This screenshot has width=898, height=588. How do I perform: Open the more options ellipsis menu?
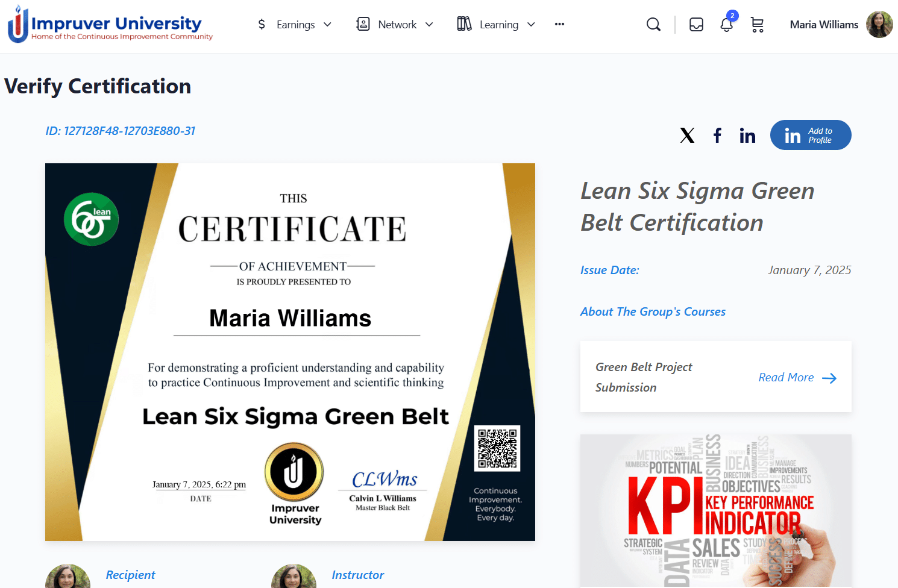559,24
